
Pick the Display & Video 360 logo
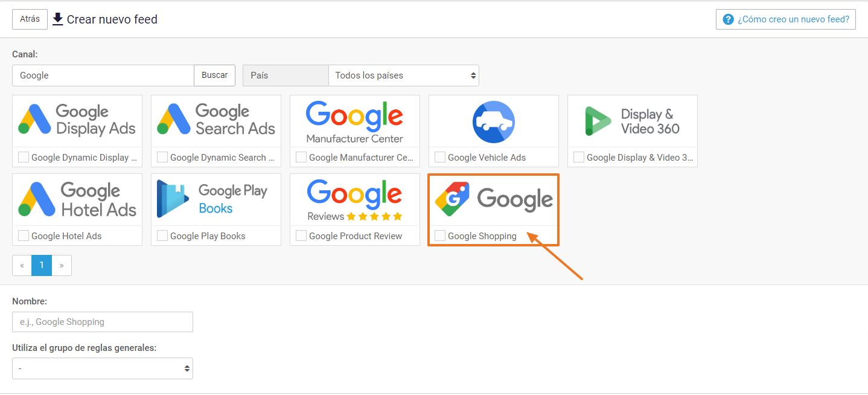pyautogui.click(x=633, y=121)
